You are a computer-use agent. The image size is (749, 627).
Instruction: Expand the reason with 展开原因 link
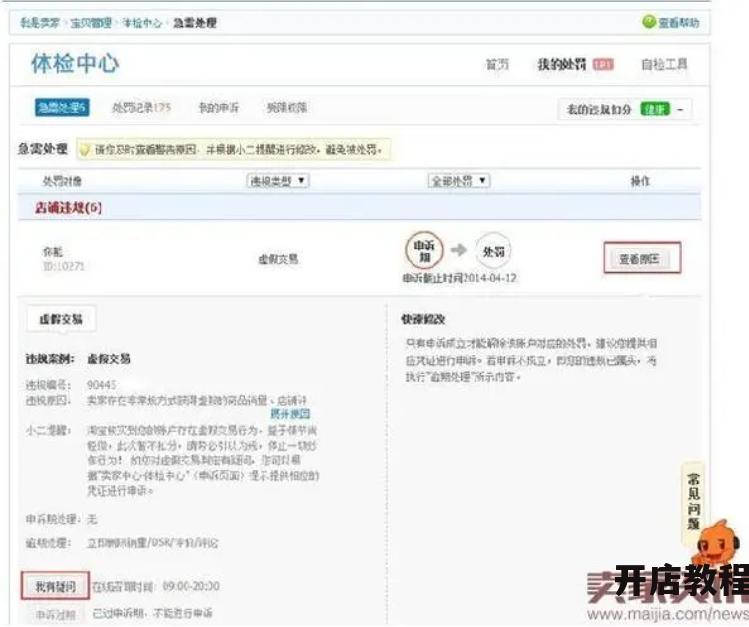[x=290, y=414]
